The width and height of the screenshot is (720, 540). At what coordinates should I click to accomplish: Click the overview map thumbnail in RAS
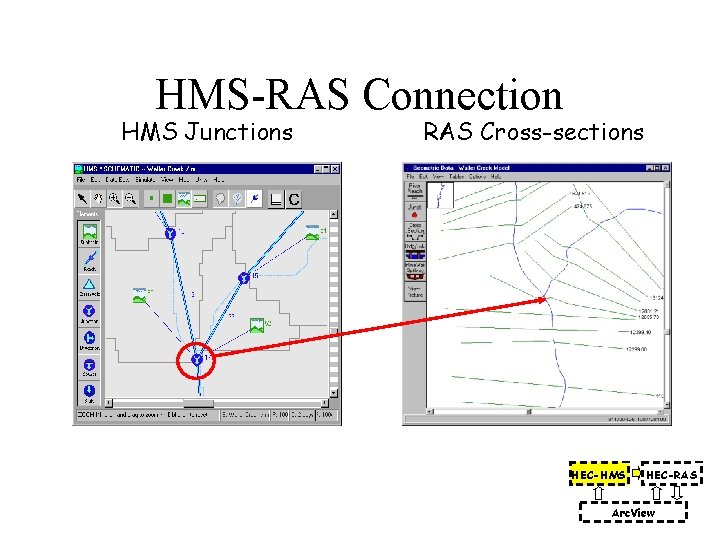coord(441,195)
